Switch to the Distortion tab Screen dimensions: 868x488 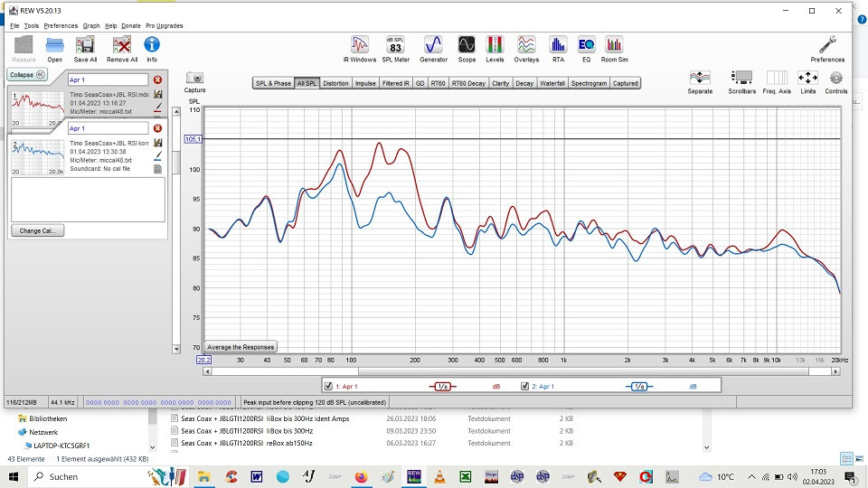click(335, 83)
